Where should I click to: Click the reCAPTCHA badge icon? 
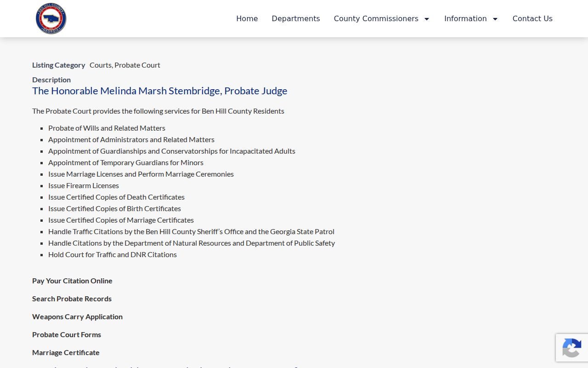tap(571, 348)
